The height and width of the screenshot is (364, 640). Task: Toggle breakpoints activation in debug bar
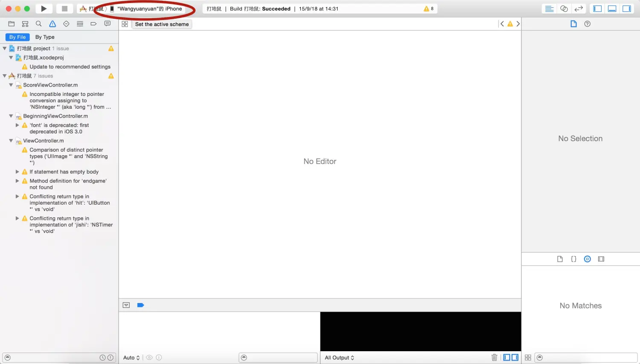[140, 305]
